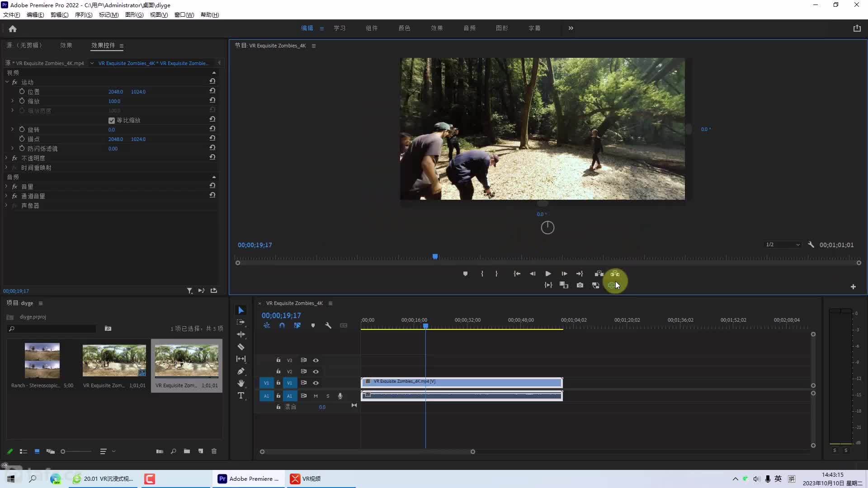868x488 pixels.
Task: Toggle Snap in timeline
Action: tap(282, 325)
